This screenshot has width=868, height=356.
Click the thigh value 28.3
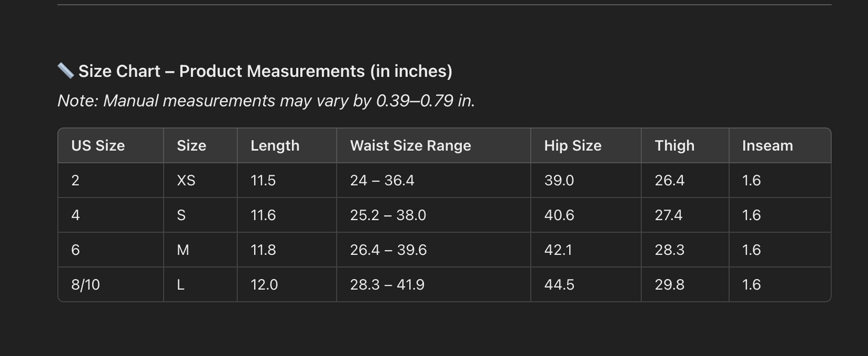point(669,250)
